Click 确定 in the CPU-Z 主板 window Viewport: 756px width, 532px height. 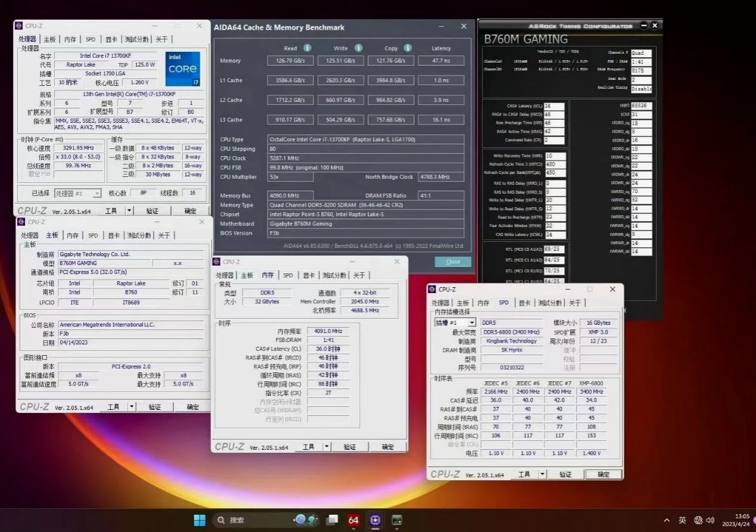point(192,407)
